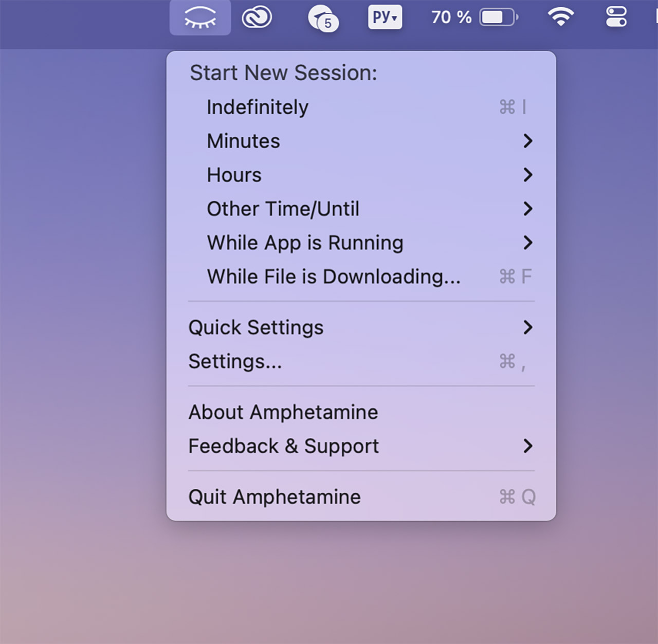Expand the While App is Running chevron

coord(528,243)
